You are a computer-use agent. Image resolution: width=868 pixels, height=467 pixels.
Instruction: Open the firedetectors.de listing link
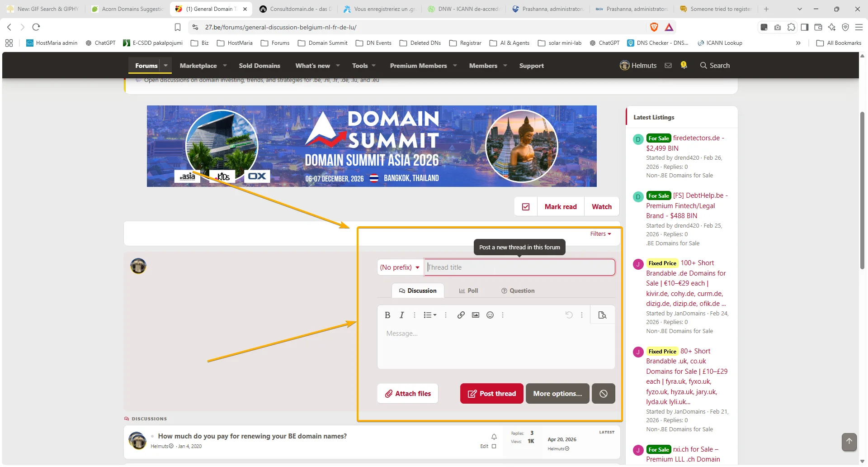[x=685, y=143]
